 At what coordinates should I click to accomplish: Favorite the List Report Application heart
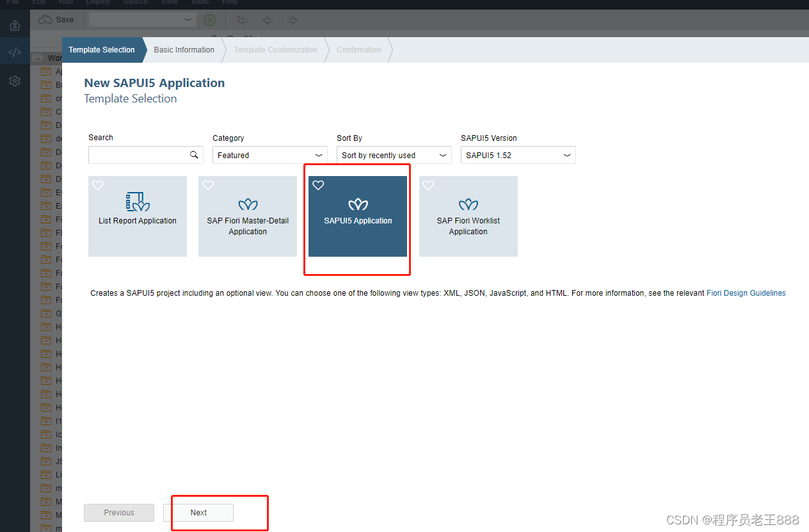(x=98, y=185)
